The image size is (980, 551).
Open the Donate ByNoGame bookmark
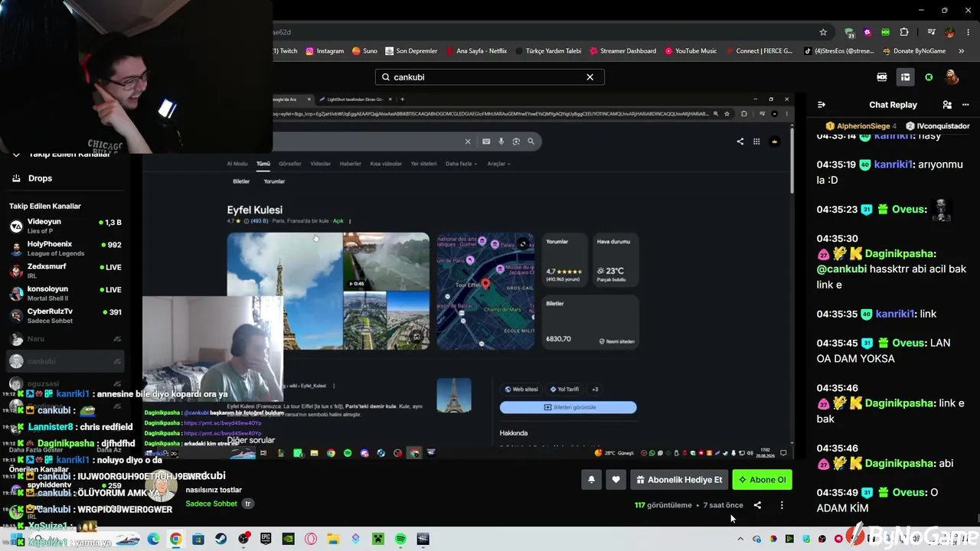pyautogui.click(x=914, y=51)
